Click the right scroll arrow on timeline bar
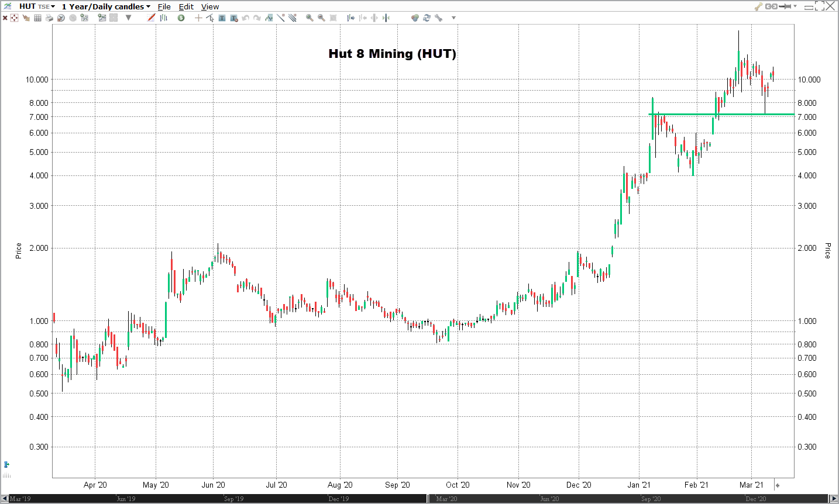 [x=834, y=499]
